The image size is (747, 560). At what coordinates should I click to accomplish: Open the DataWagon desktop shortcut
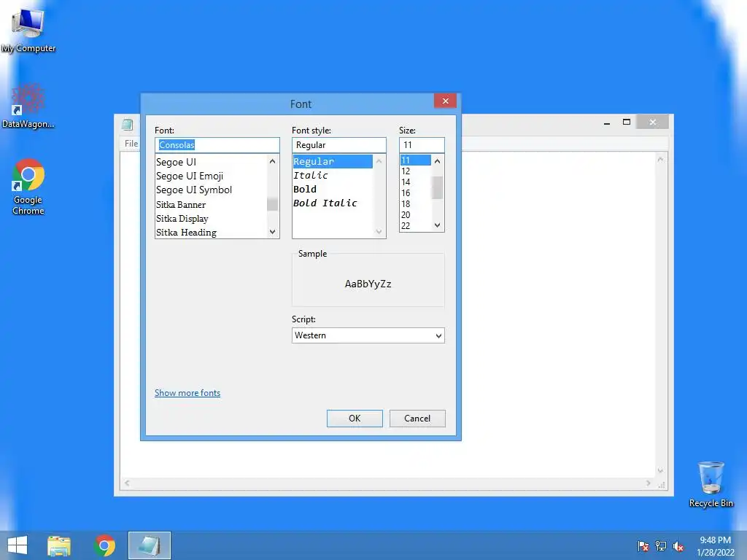(x=28, y=106)
